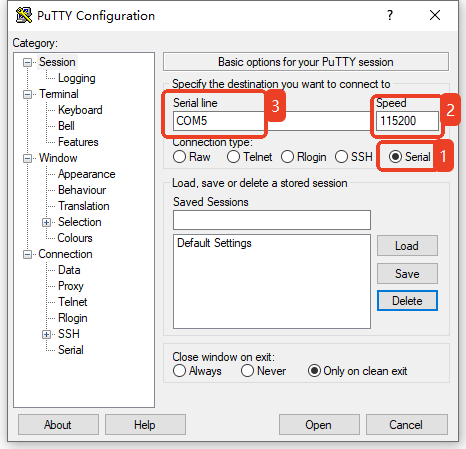Click the question mark help icon

390,15
